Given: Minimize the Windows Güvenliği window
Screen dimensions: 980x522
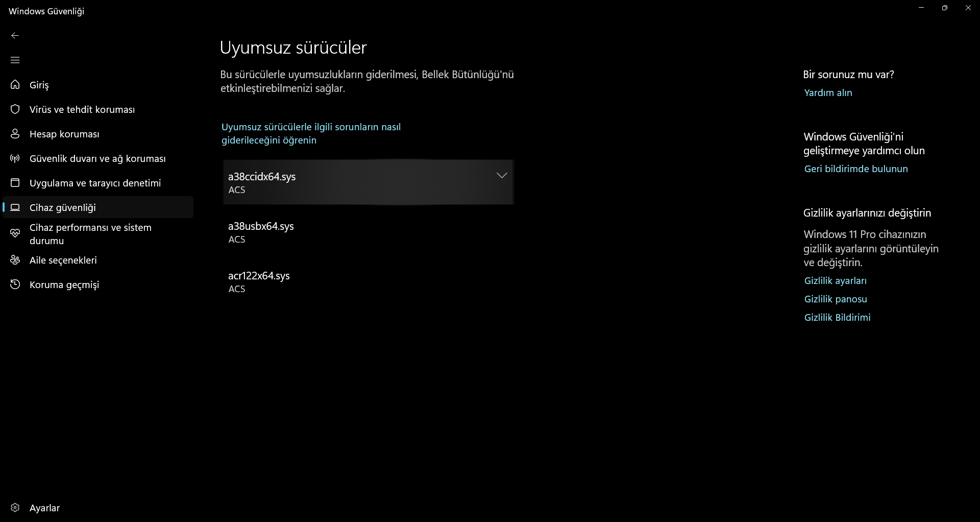Looking at the screenshot, I should [921, 8].
